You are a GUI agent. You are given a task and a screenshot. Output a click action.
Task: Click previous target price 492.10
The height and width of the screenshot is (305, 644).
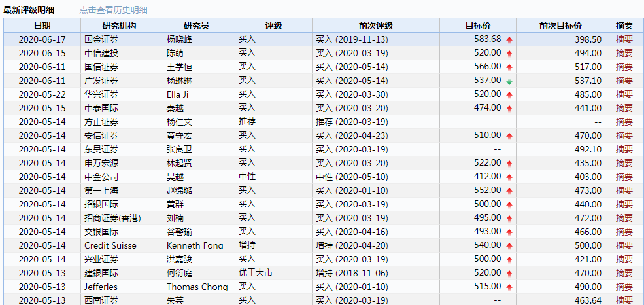[588, 150]
